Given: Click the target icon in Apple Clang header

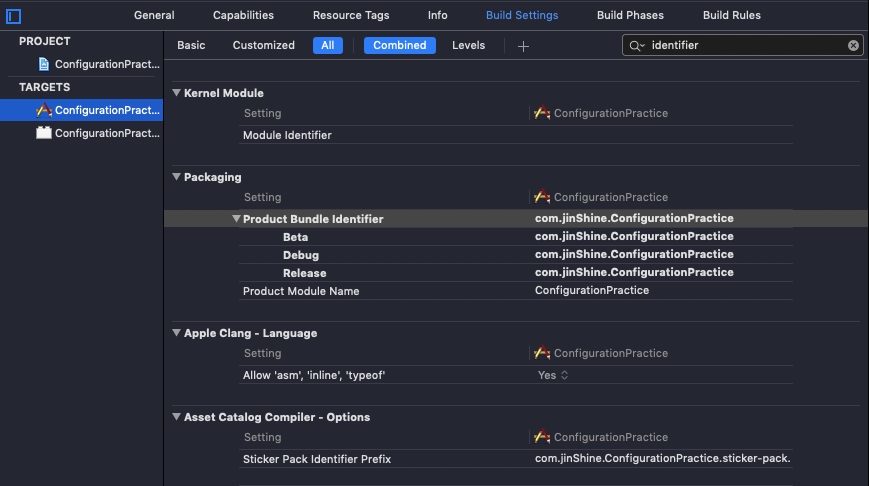Looking at the screenshot, I should tap(542, 353).
